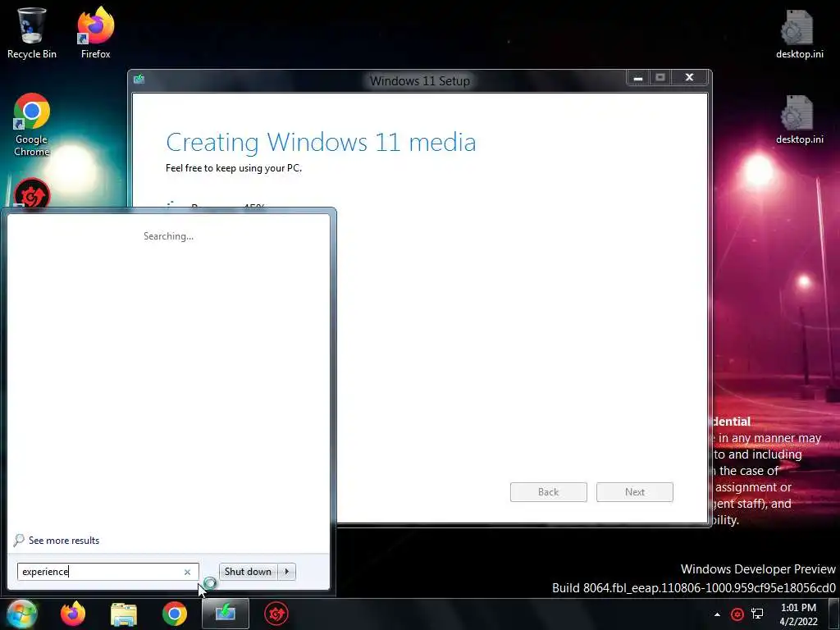Click the magnifier icon beside See more results

[19, 540]
